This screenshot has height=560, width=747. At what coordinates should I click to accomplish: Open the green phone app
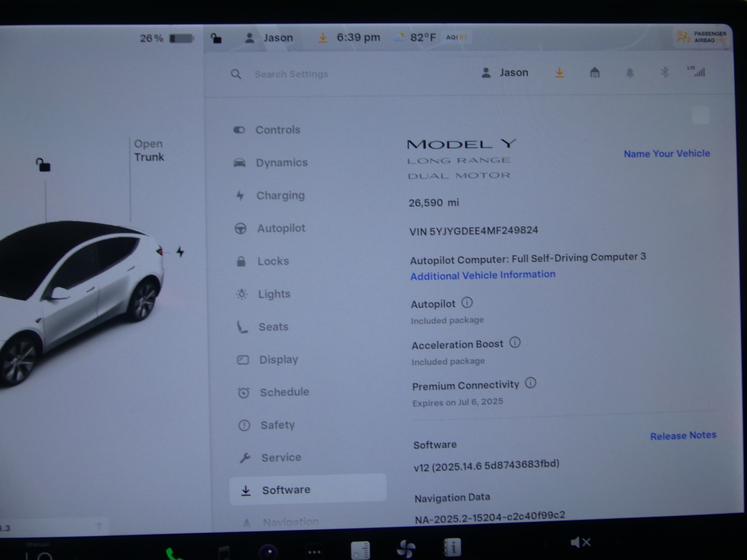174,554
